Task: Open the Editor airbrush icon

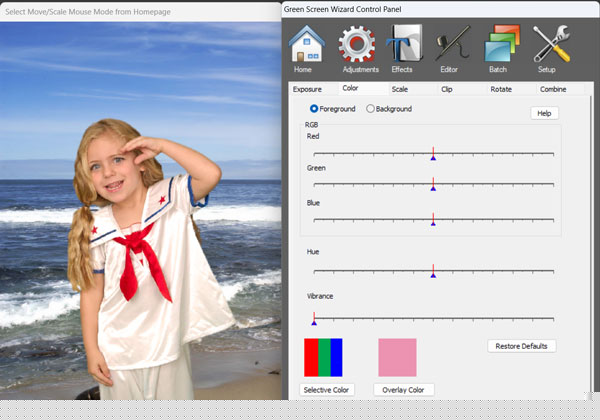Action: (452, 44)
